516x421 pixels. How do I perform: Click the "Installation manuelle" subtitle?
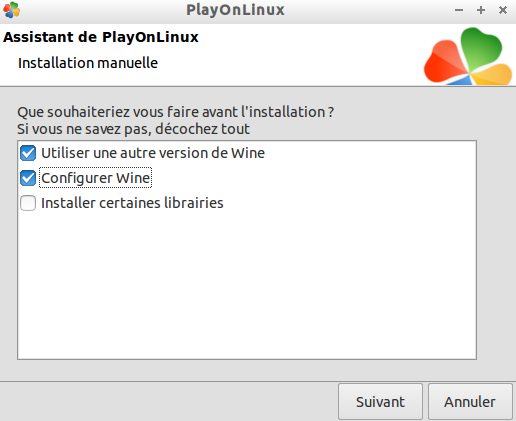pyautogui.click(x=88, y=63)
